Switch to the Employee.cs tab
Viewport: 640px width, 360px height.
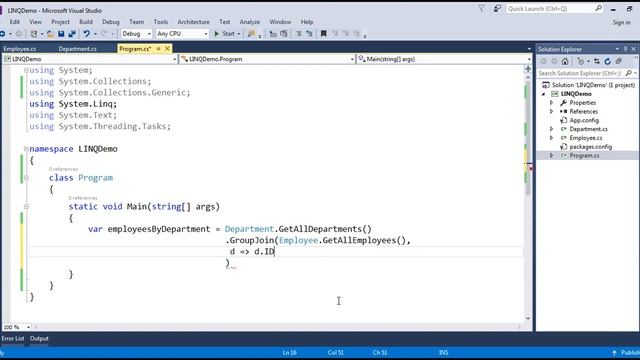pos(20,49)
